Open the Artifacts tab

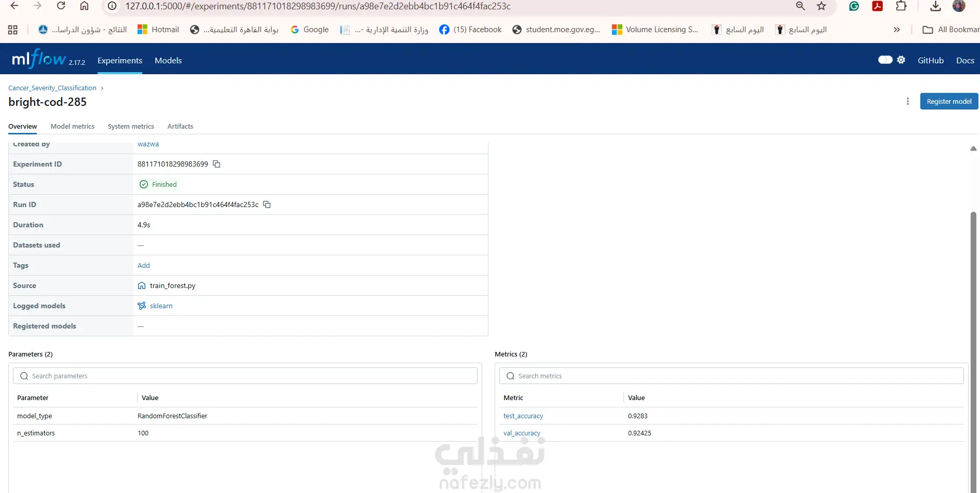(x=180, y=126)
